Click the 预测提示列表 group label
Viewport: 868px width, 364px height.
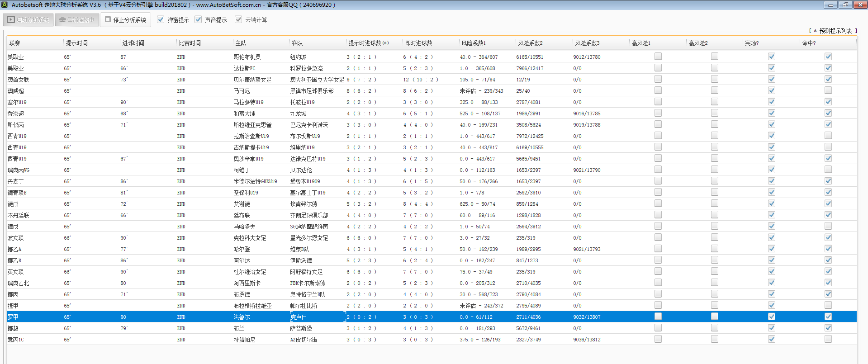[x=835, y=31]
